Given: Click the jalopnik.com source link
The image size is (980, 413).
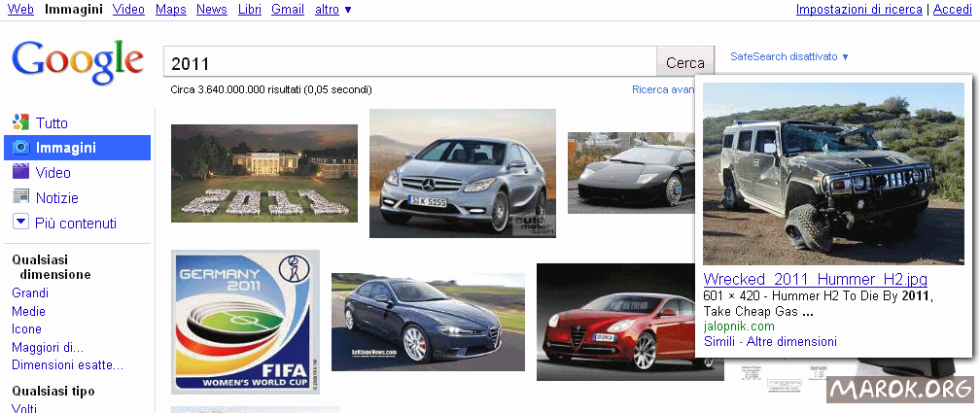Looking at the screenshot, I should pyautogui.click(x=739, y=327).
